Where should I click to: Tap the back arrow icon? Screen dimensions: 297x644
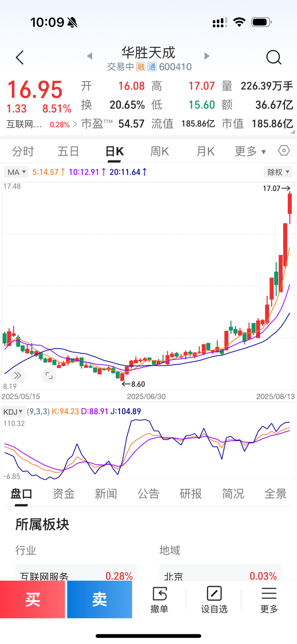20,58
